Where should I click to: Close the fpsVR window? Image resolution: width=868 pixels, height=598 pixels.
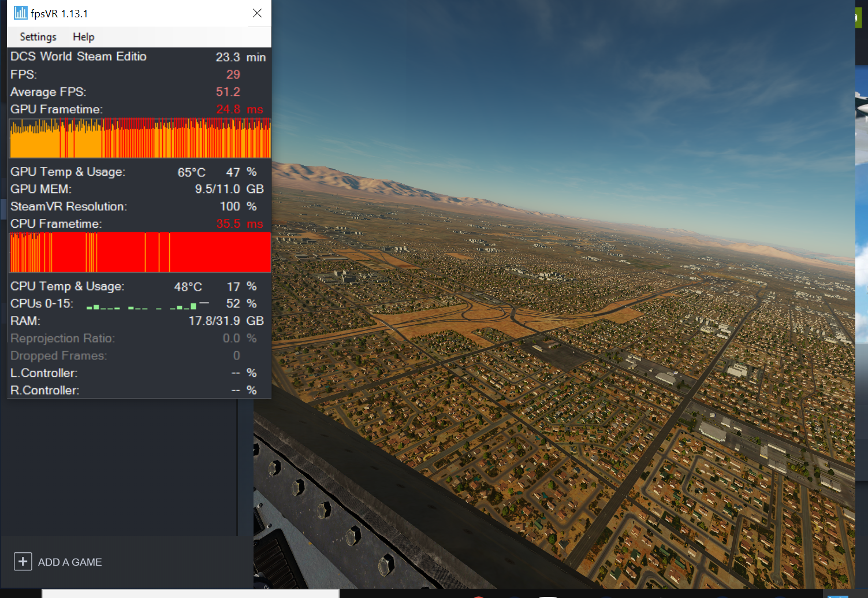click(257, 13)
